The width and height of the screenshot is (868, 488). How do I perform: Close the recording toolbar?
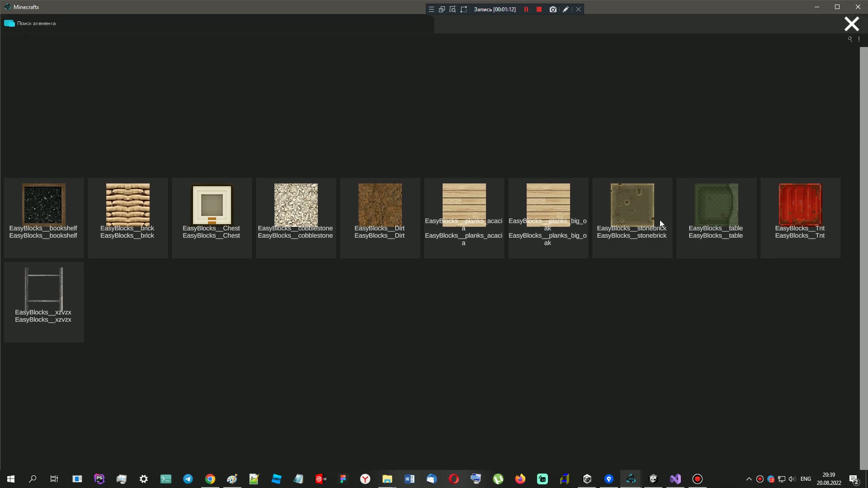coord(578,9)
